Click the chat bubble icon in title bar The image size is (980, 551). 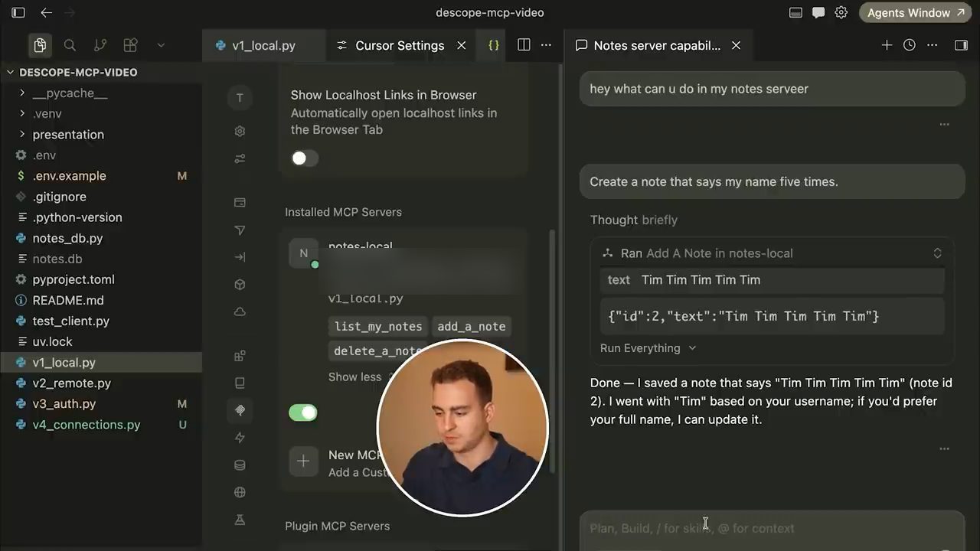818,12
